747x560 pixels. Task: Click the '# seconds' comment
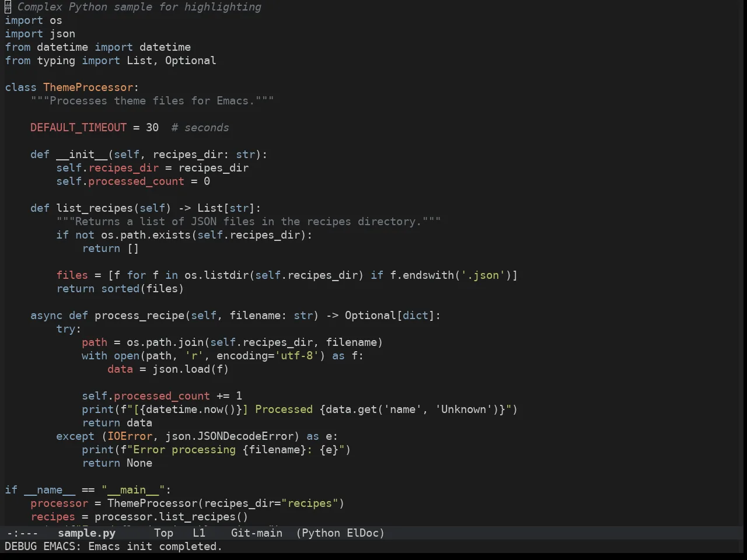click(200, 128)
